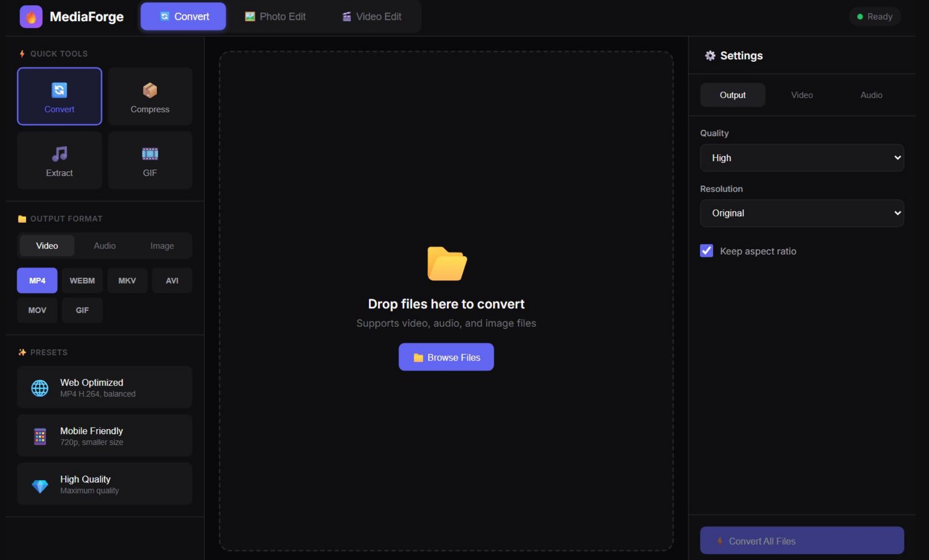Open the Video settings tab

click(802, 95)
